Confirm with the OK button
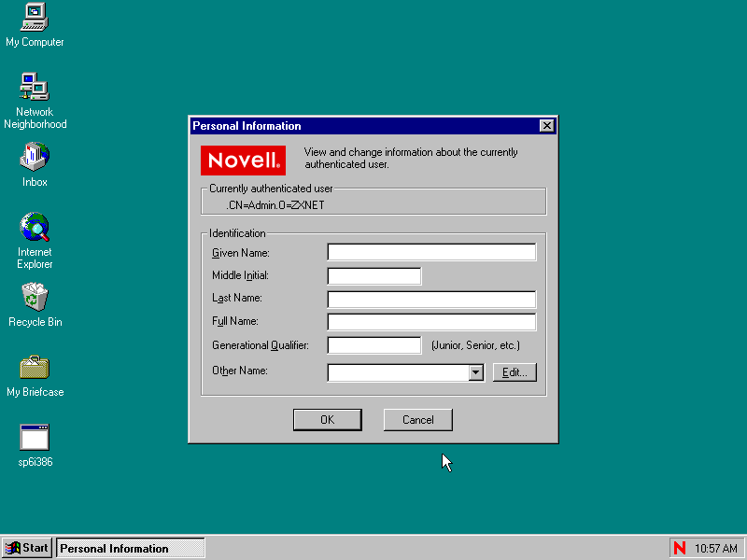 [x=328, y=419]
